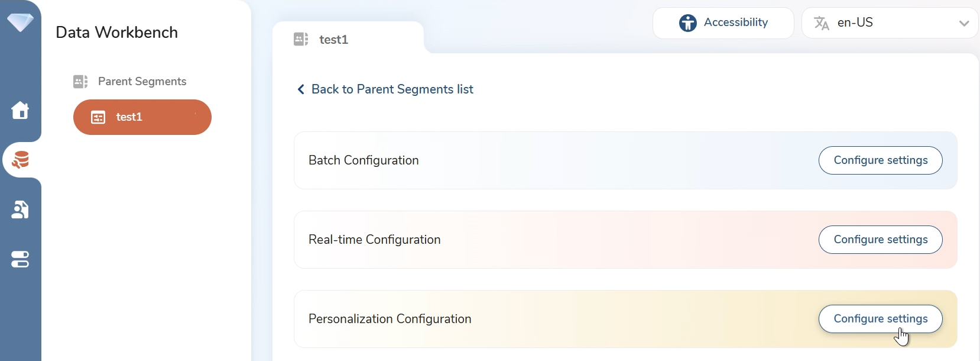Expand the en-US language dropdown arrow
This screenshot has height=361, width=980.
coord(964,24)
